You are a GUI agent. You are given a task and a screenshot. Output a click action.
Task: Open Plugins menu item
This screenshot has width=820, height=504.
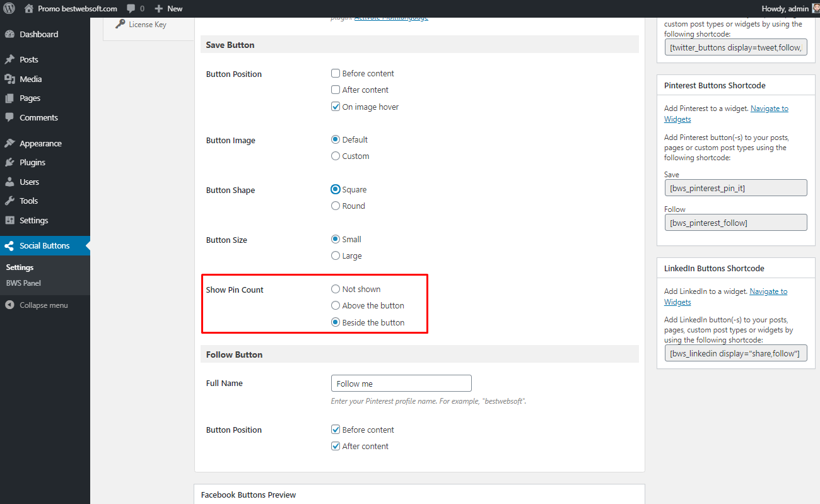(45, 162)
